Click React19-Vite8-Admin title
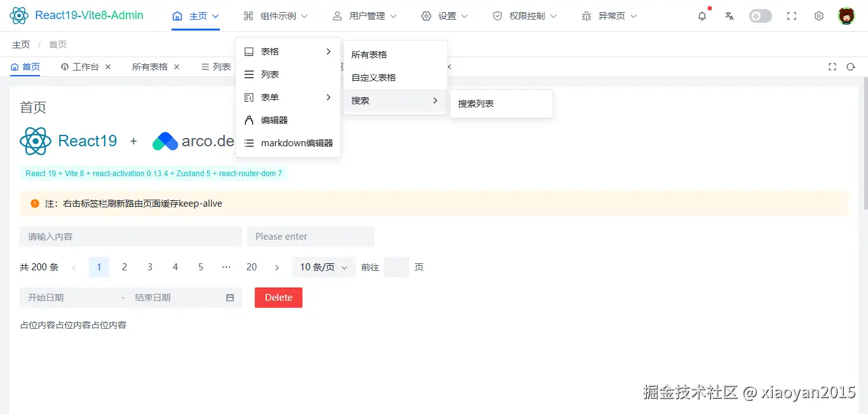 (x=89, y=15)
